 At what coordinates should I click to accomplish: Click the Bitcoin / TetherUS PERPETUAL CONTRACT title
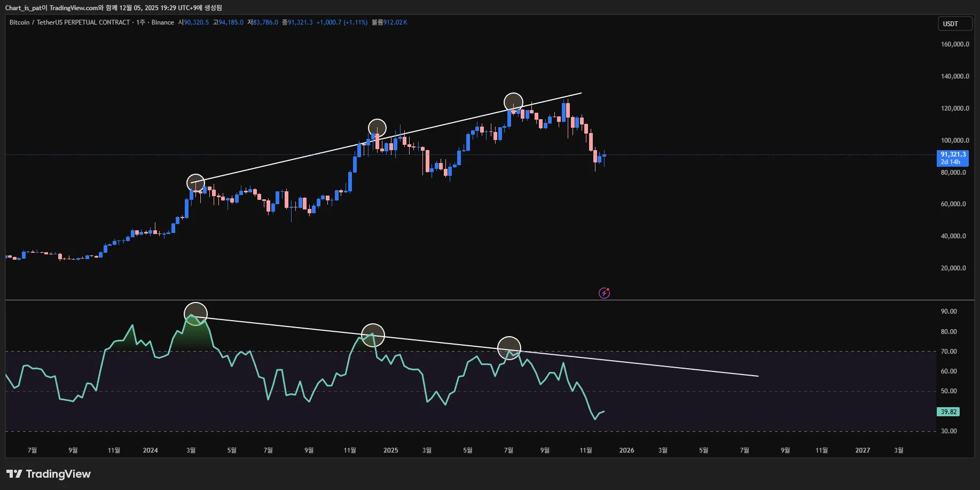point(69,22)
